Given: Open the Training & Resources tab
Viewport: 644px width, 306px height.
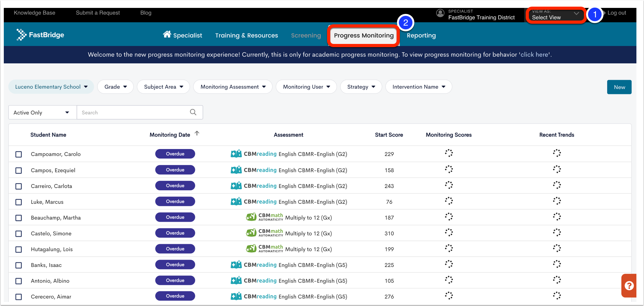Looking at the screenshot, I should (x=246, y=35).
